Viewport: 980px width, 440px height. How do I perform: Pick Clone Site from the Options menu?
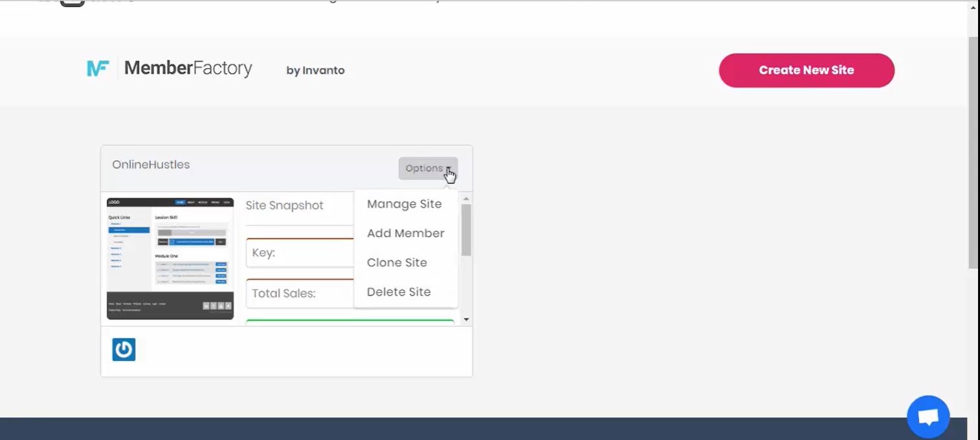[x=397, y=262]
